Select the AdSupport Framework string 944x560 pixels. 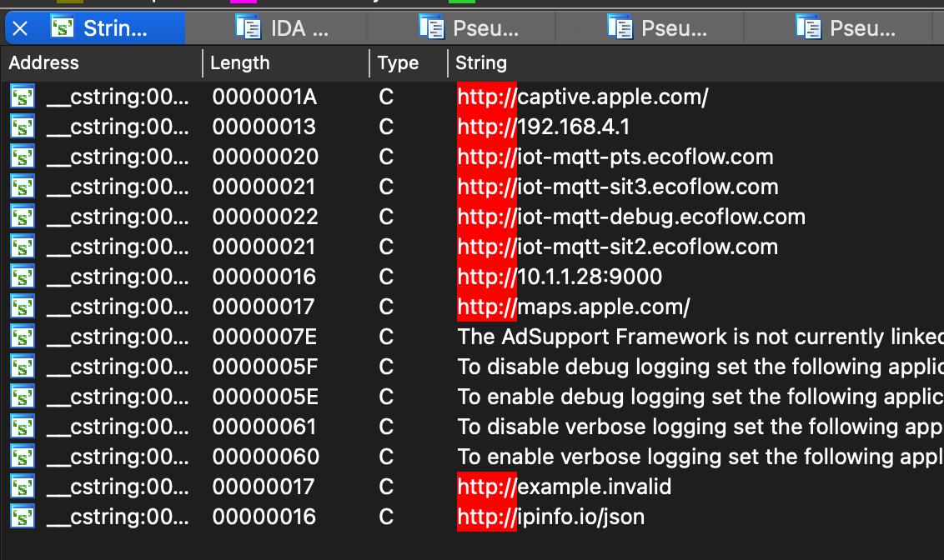tap(700, 337)
